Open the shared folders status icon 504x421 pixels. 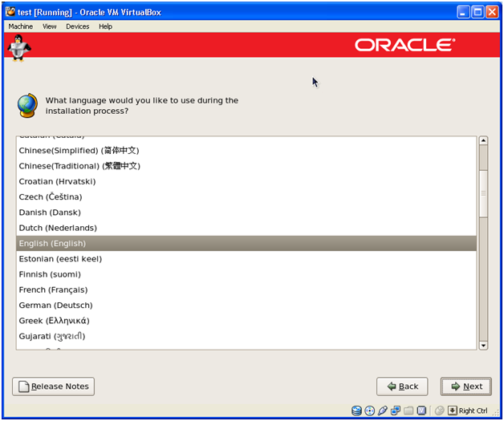click(x=408, y=411)
